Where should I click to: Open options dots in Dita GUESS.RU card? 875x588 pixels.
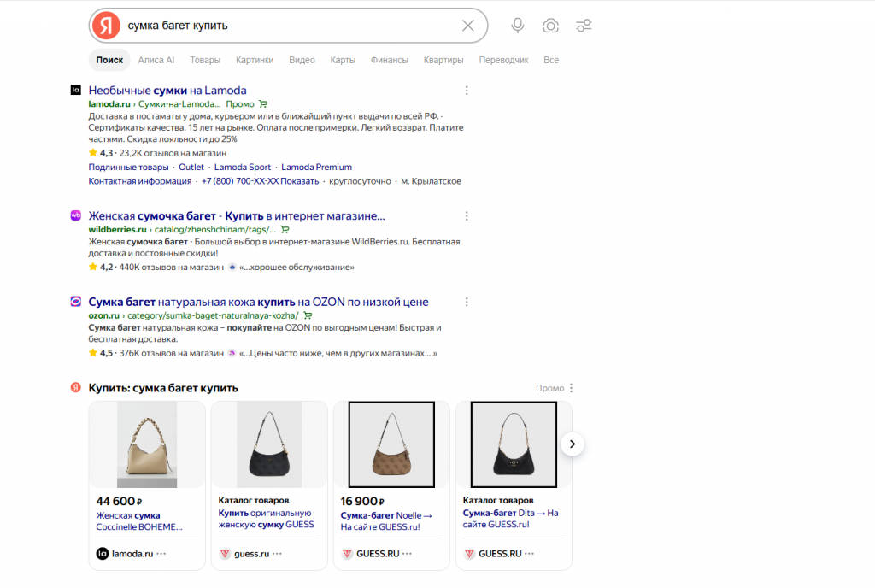tap(529, 554)
